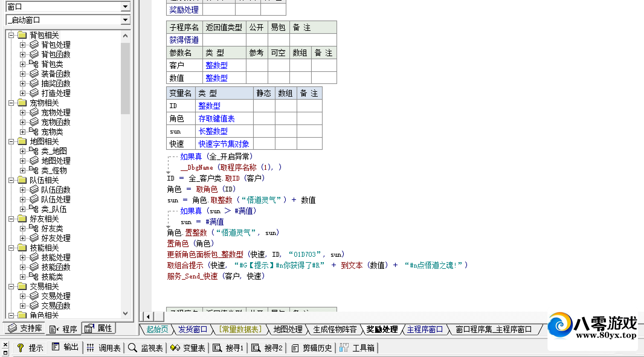Switch to the 支持库 library tab
Viewport: 644px width, 357px height.
[25, 328]
